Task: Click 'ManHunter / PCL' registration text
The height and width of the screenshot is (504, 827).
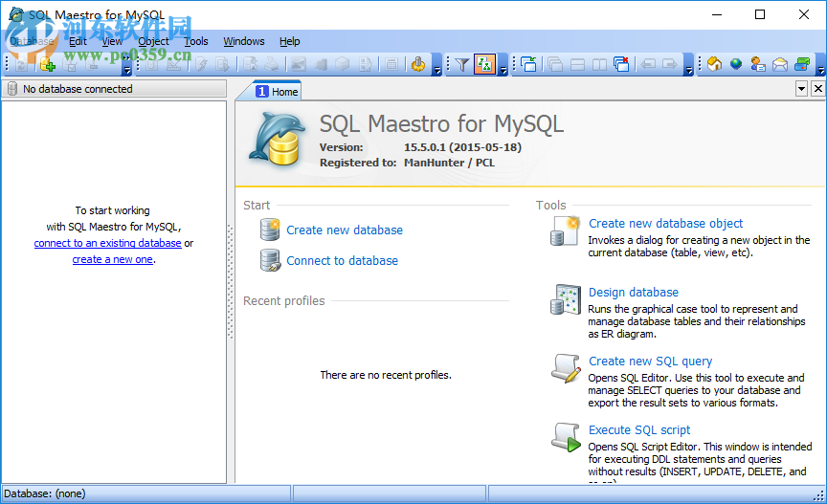Action: point(449,163)
